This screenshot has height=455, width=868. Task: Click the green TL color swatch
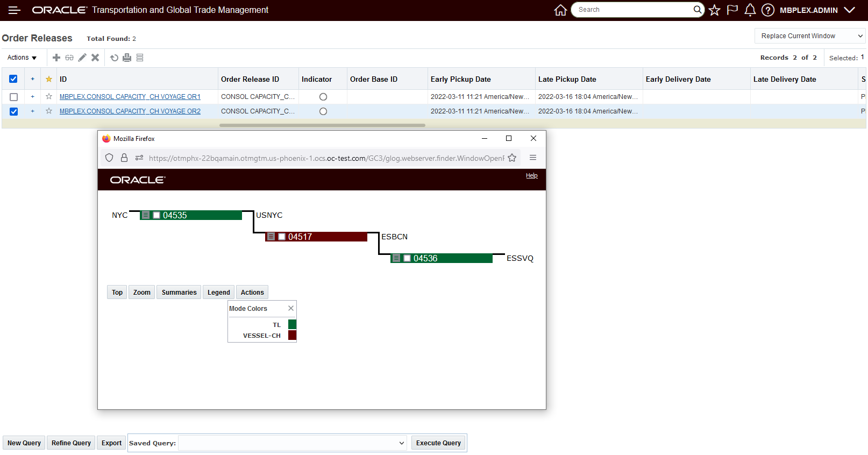[x=293, y=324]
